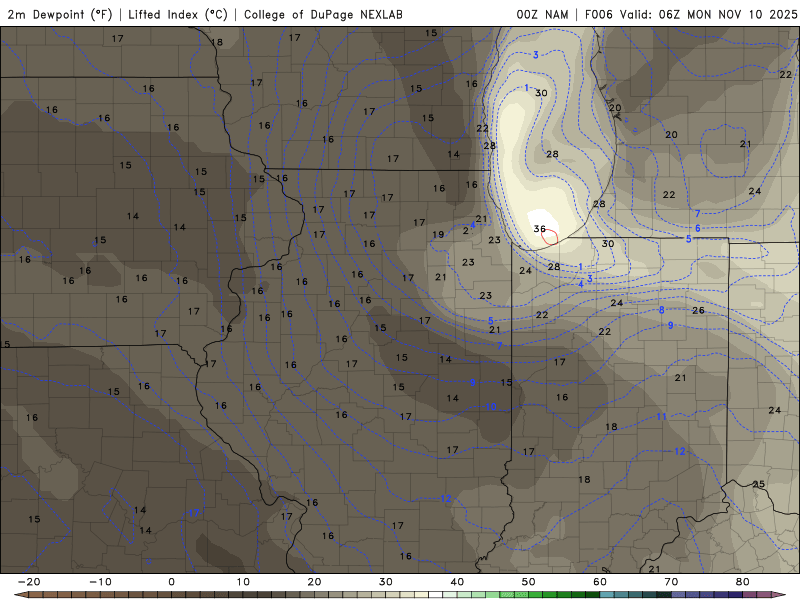Image resolution: width=800 pixels, height=600 pixels.
Task: Click the small red contour beside 36
Action: 549,237
